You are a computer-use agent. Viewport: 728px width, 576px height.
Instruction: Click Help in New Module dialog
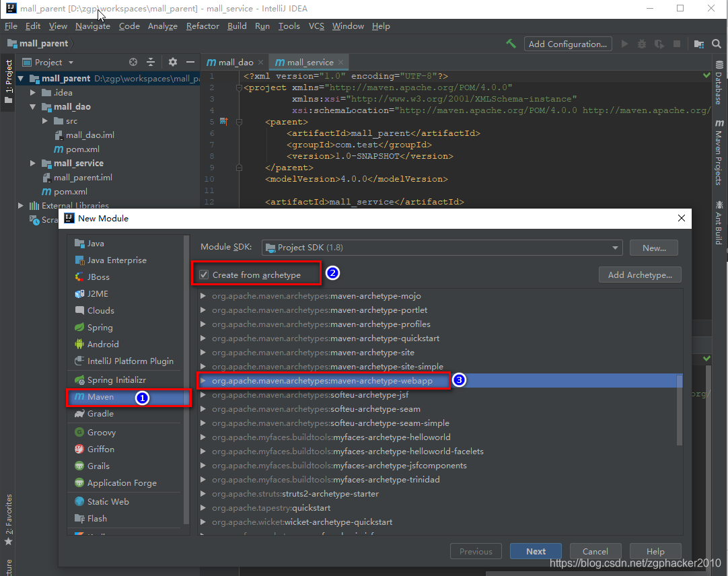(x=655, y=551)
